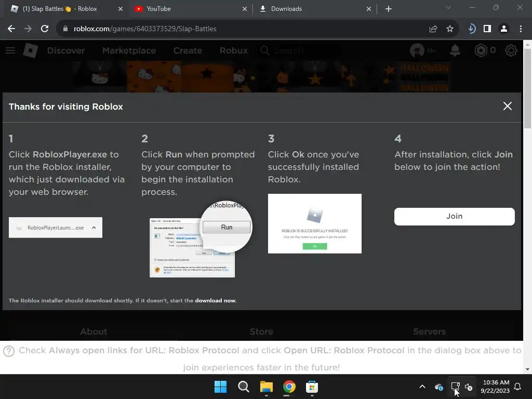Click the OneDrive cloud tray icon
Image resolution: width=532 pixels, height=399 pixels.
tap(438, 387)
